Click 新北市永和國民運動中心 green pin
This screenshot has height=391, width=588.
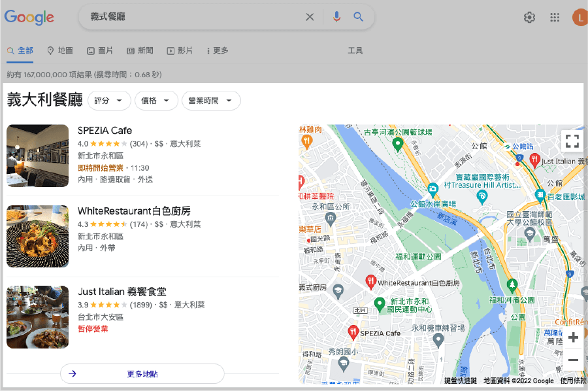point(380,305)
